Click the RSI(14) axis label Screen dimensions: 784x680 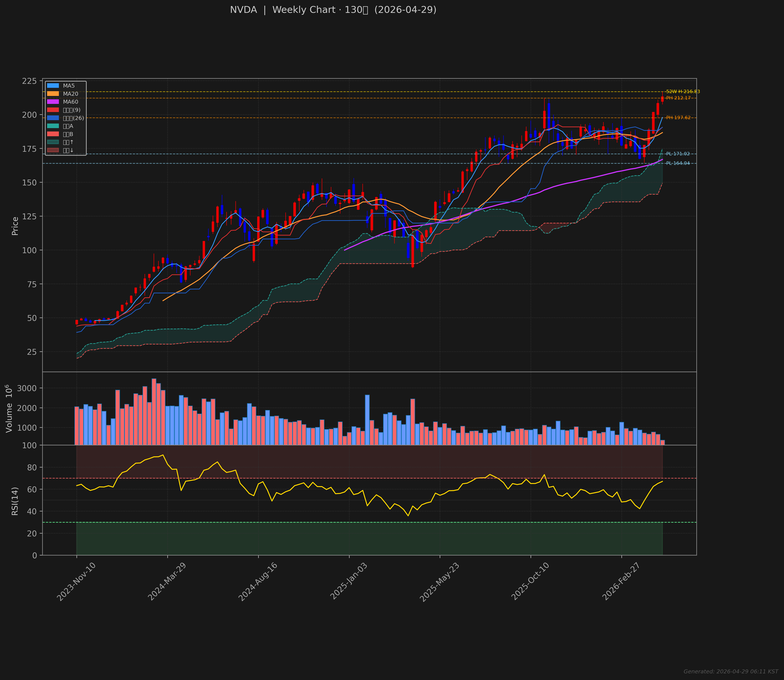(x=15, y=501)
